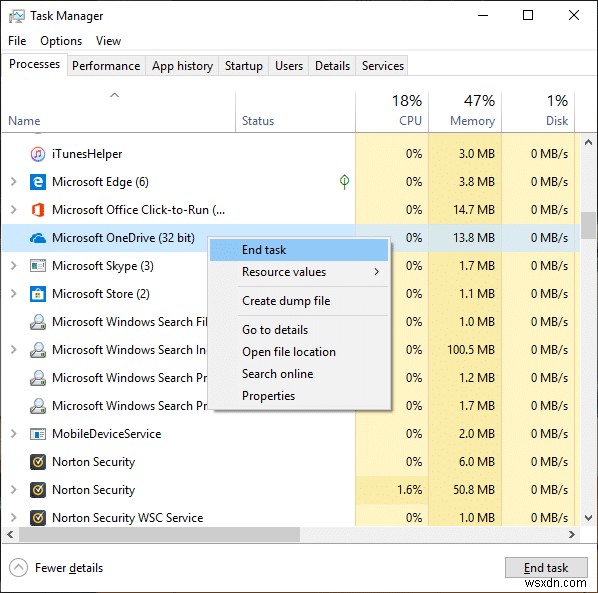Switch to the Performance tab

coord(106,66)
